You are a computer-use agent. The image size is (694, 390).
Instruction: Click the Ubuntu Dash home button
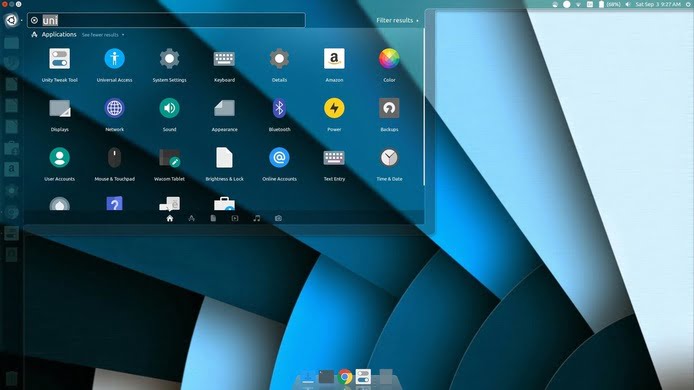pyautogui.click(x=11, y=20)
